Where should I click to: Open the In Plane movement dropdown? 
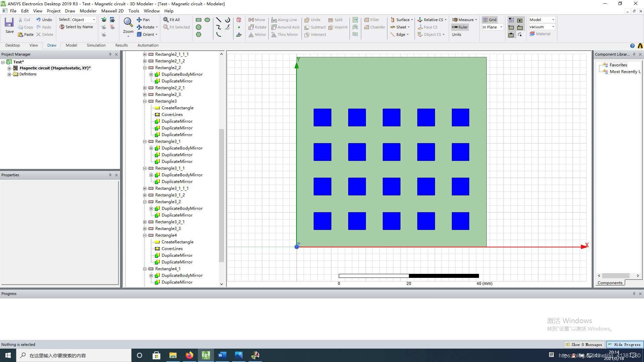(x=492, y=27)
